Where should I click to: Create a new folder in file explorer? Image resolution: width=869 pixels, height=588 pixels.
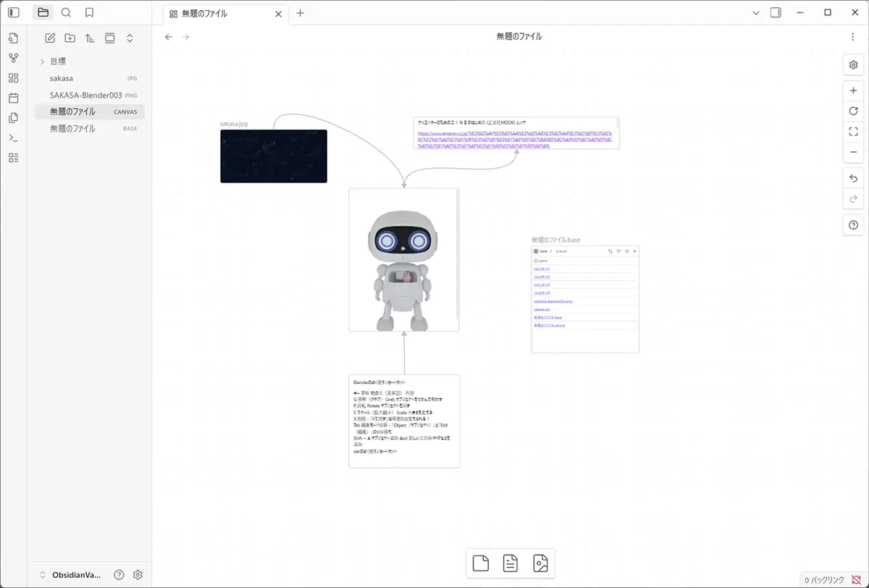(70, 38)
